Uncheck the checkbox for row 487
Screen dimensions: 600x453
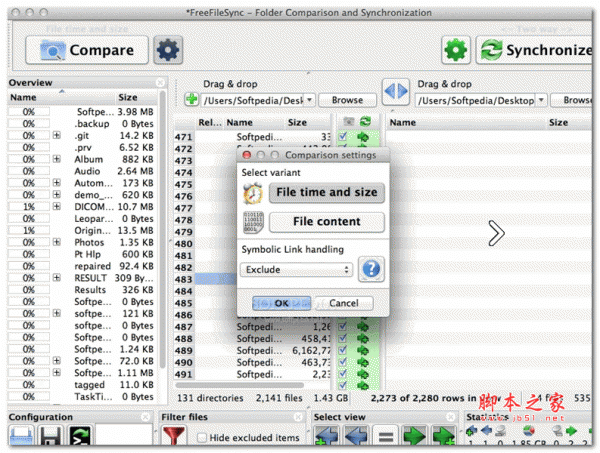click(x=343, y=326)
